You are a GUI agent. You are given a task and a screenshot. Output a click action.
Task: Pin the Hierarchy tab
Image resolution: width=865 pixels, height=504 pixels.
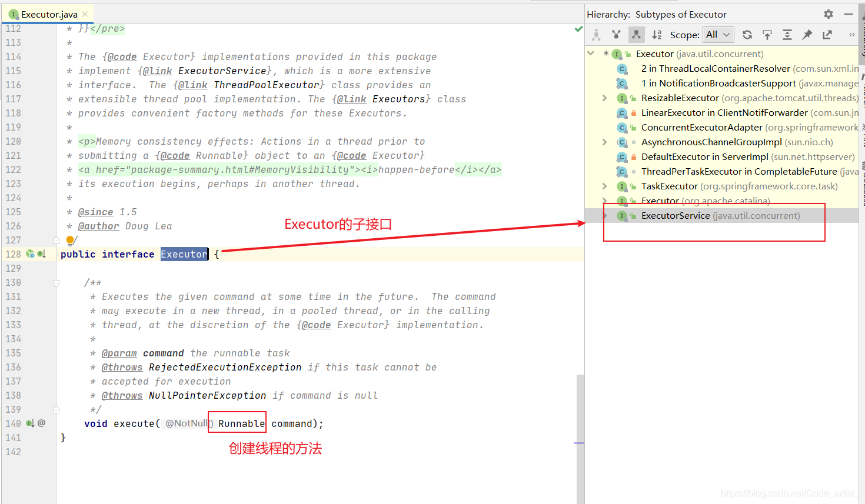pyautogui.click(x=807, y=35)
